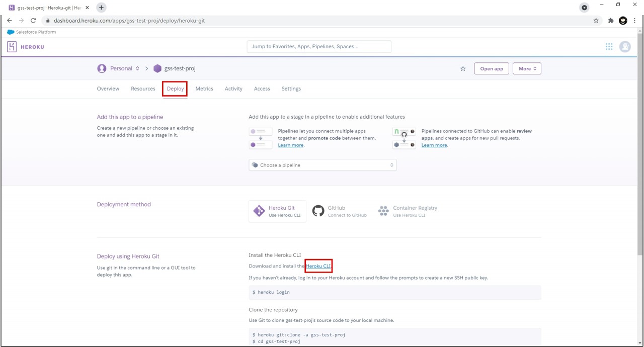Click Learn more about review apps
644x347 pixels.
click(x=434, y=145)
